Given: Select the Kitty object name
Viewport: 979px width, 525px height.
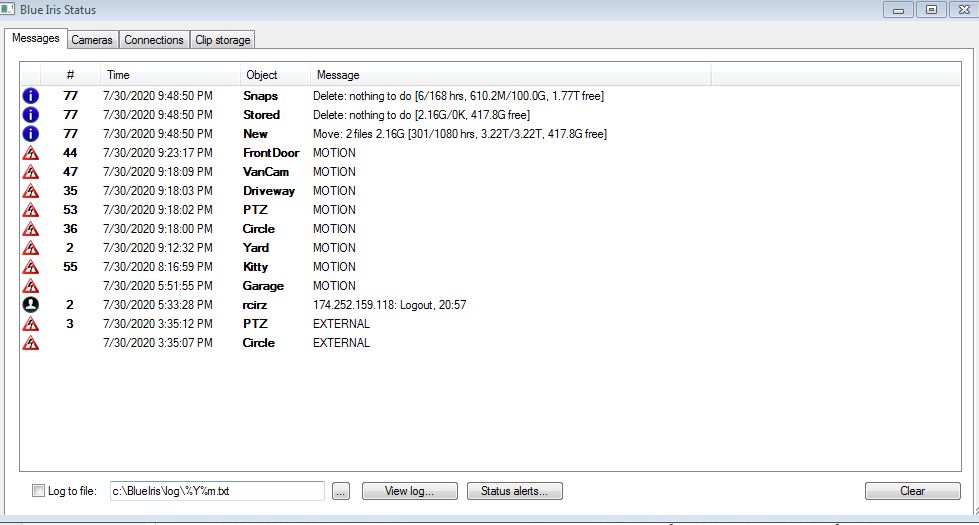Looking at the screenshot, I should 255,267.
